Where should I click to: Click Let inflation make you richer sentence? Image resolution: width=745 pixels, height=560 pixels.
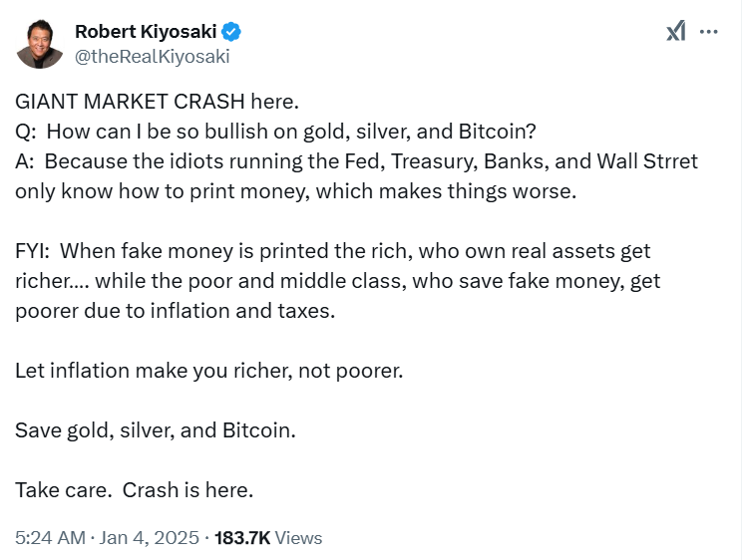[x=208, y=371]
